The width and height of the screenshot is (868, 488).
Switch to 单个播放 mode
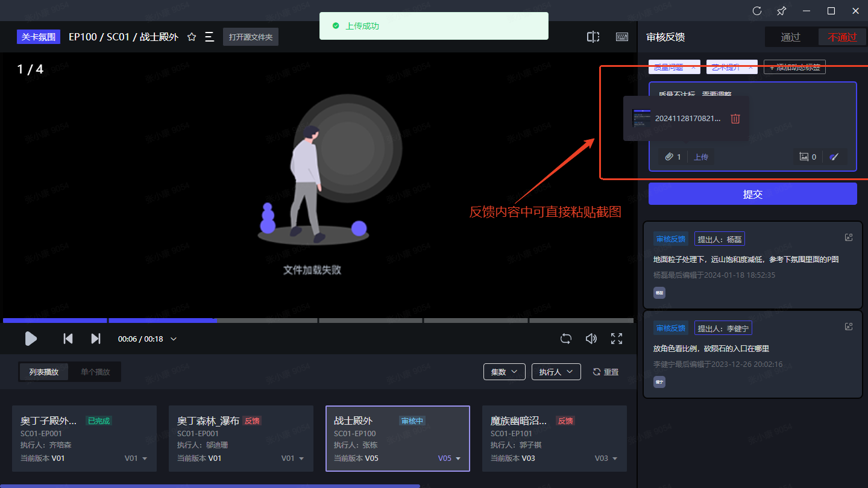click(x=95, y=372)
